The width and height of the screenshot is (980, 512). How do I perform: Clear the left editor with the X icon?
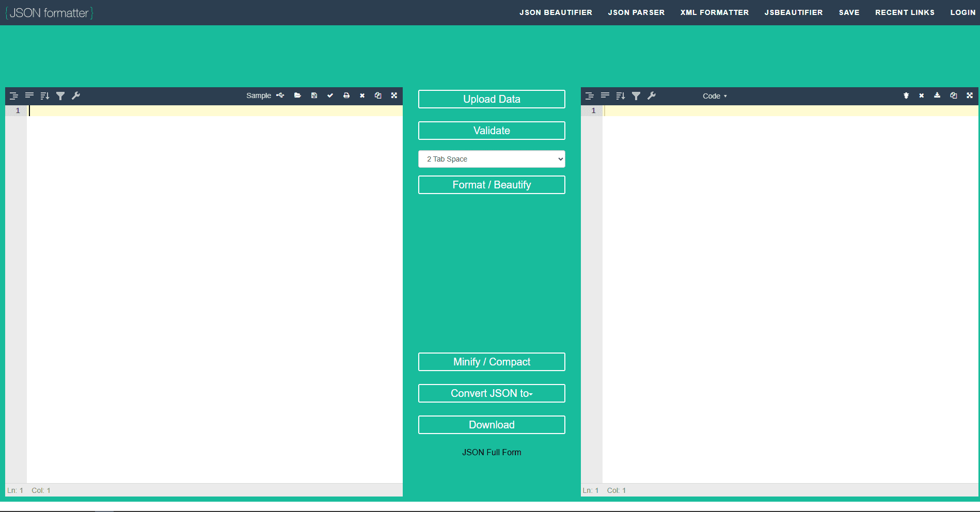click(x=362, y=95)
